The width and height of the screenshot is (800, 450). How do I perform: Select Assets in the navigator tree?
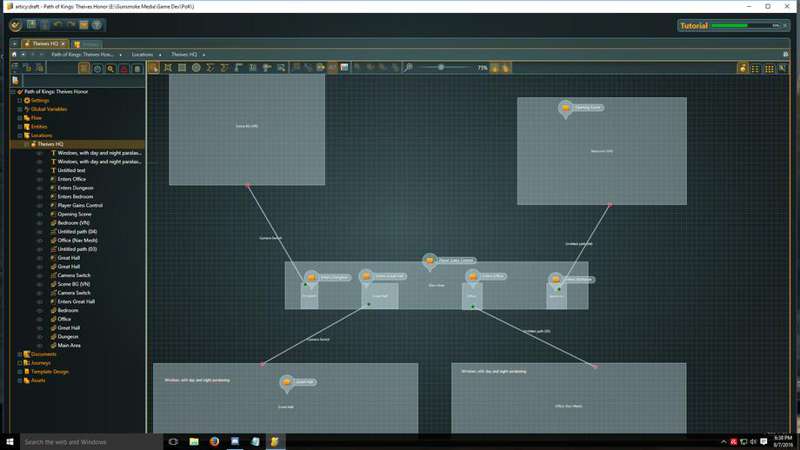click(38, 381)
